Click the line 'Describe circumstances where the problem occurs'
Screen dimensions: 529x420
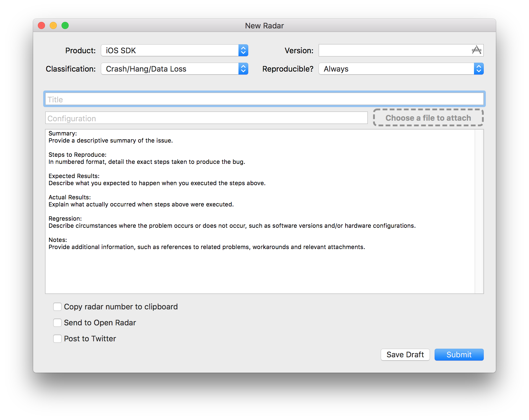232,226
